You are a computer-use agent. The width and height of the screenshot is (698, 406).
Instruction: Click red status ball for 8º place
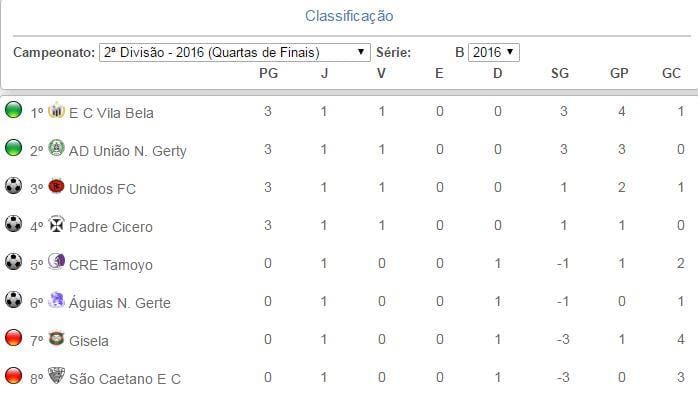pos(14,377)
